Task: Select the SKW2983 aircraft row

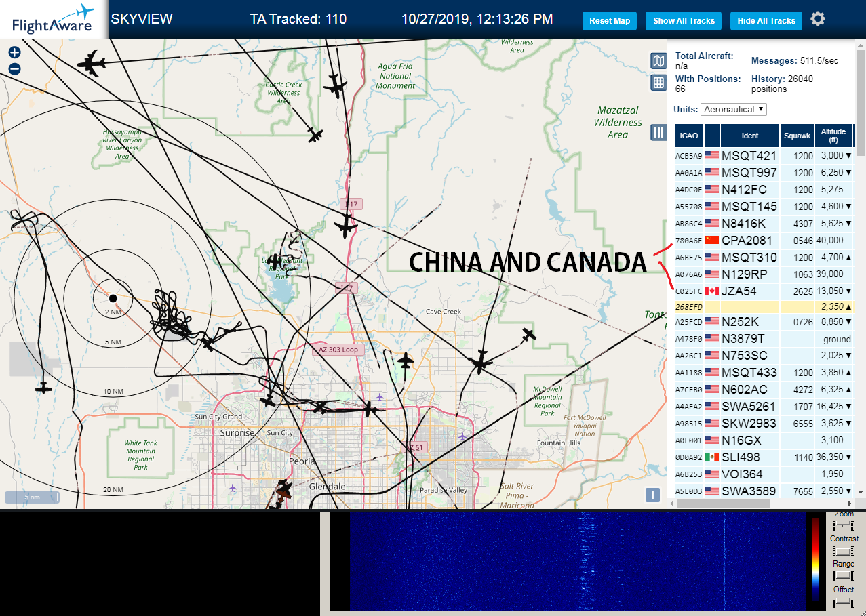Action: tap(764, 423)
